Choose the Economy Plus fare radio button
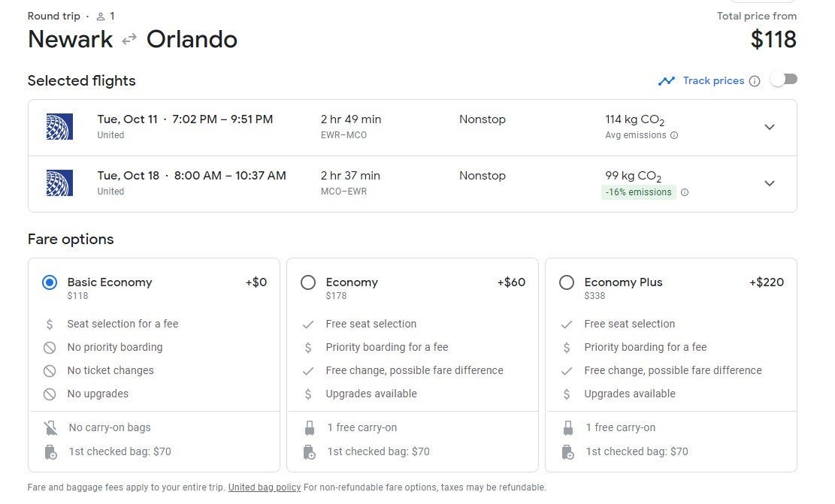Image resolution: width=835 pixels, height=504 pixels. pyautogui.click(x=567, y=282)
